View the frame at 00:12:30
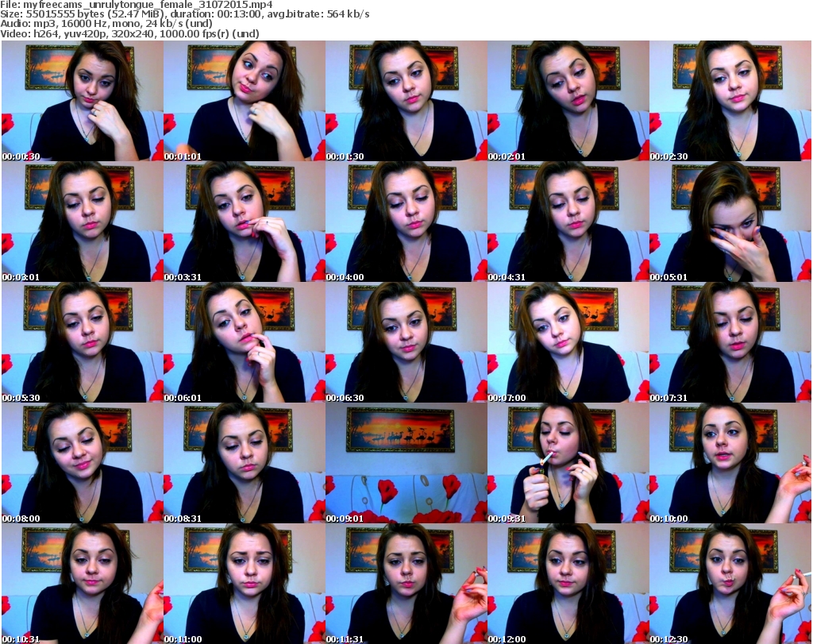The height and width of the screenshot is (644, 813). point(730,584)
